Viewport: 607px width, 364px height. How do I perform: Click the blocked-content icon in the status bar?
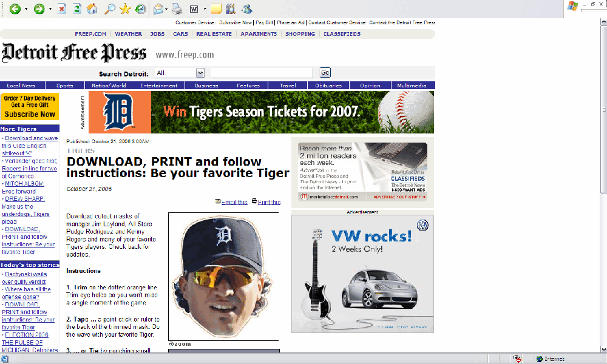pyautogui.click(x=517, y=359)
